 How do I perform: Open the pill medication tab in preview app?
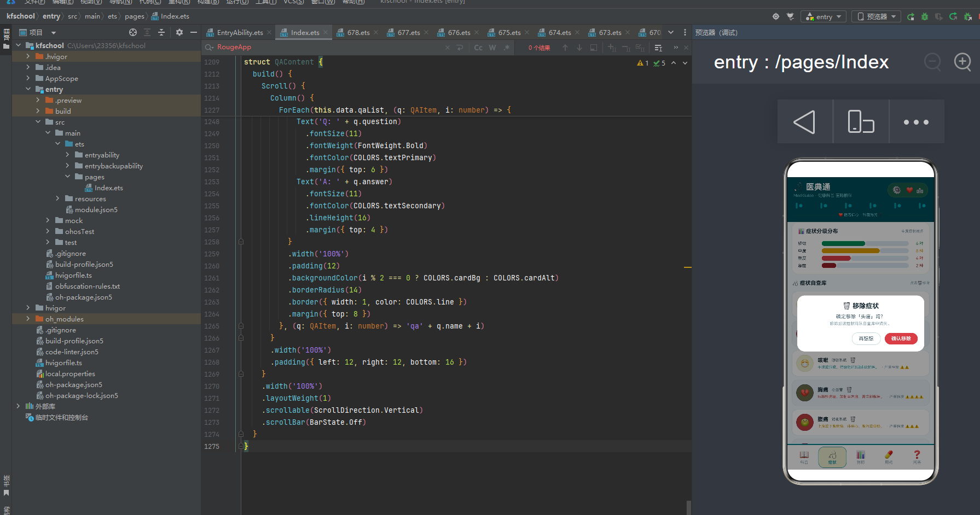point(889,457)
